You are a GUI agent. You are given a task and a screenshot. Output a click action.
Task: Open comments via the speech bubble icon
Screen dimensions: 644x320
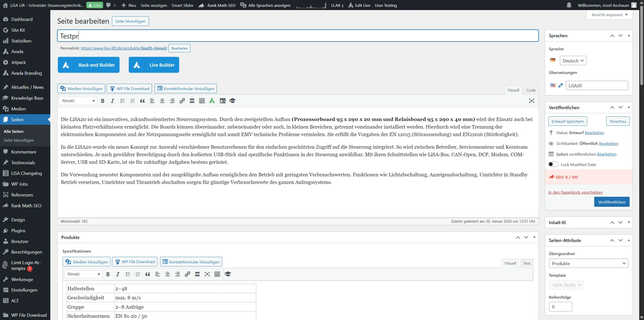coord(108,5)
